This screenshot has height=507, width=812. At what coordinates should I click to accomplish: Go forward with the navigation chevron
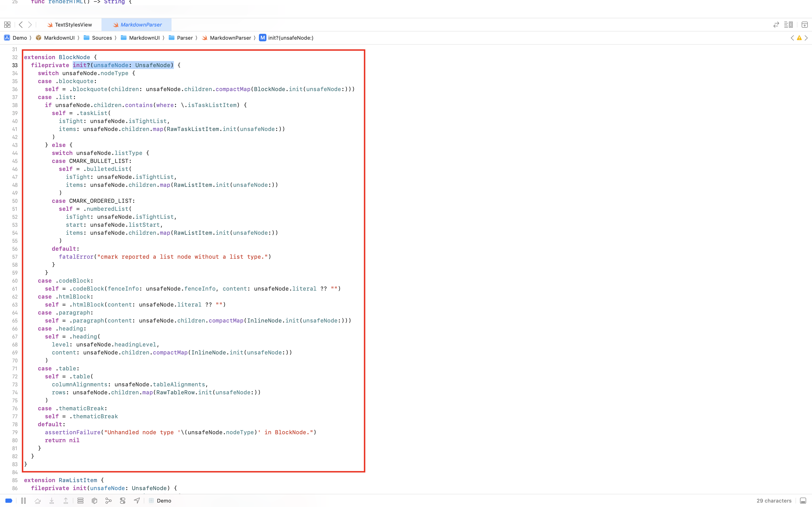coord(30,24)
